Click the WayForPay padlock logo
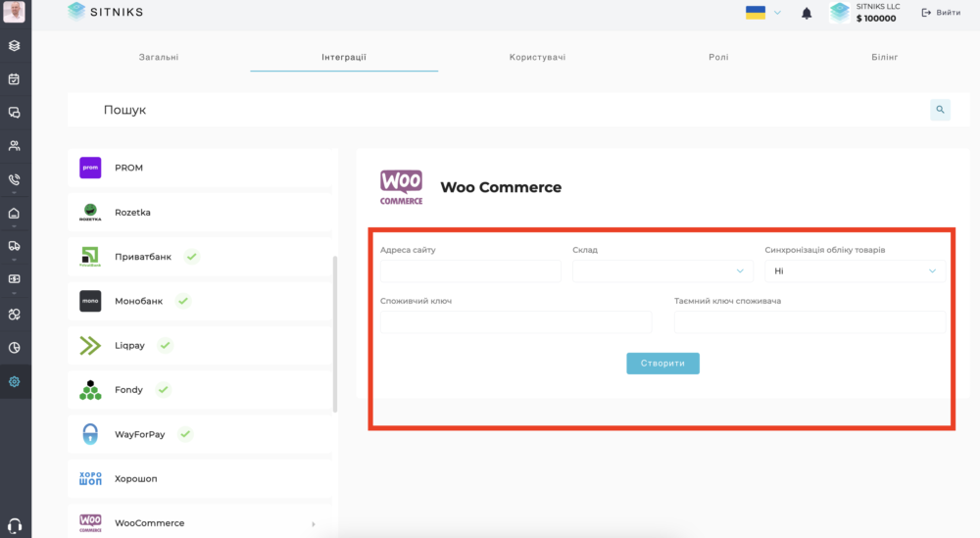Screen dimensions: 980x538 pos(90,434)
